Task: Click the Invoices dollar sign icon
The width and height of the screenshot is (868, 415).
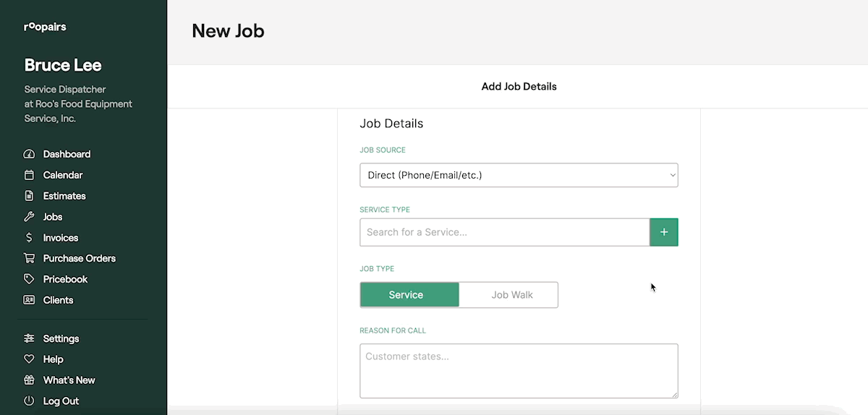Action: (29, 238)
